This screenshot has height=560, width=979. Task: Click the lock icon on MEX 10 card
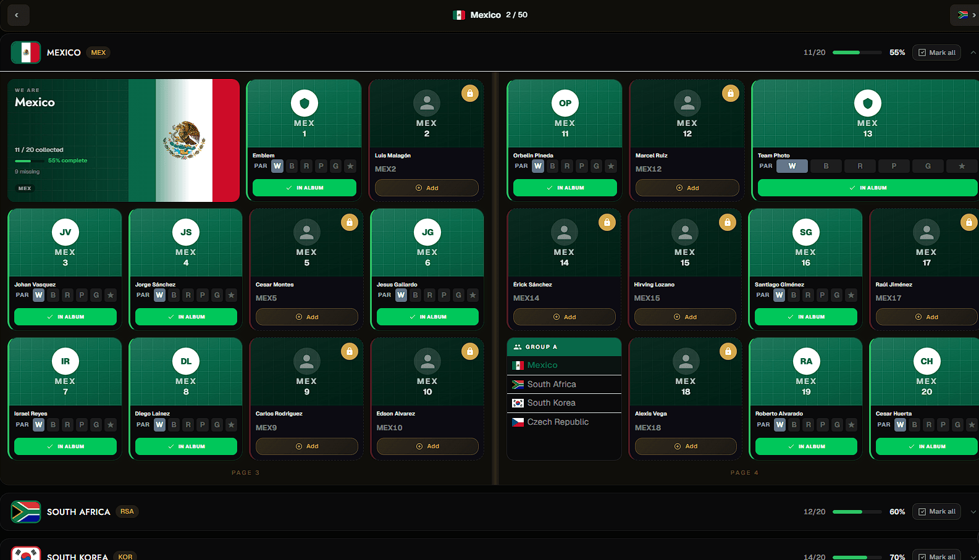pyautogui.click(x=470, y=352)
